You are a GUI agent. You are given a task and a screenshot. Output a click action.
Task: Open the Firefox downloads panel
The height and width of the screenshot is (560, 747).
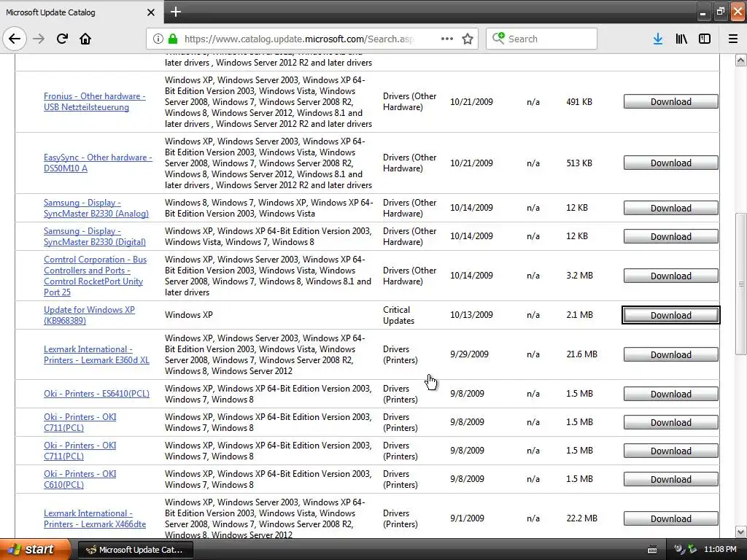click(x=658, y=39)
